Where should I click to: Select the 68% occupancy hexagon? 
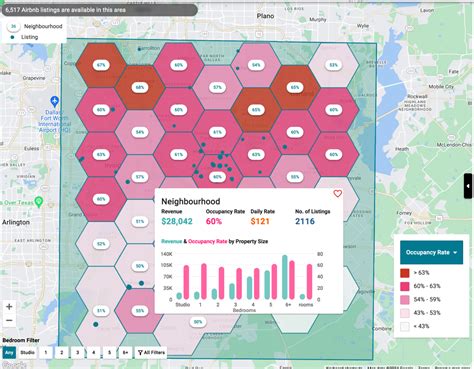(x=140, y=87)
